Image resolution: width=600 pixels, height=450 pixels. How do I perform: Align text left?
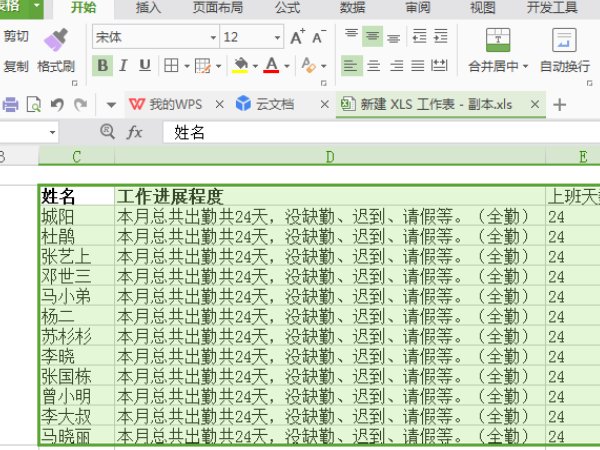click(x=352, y=65)
